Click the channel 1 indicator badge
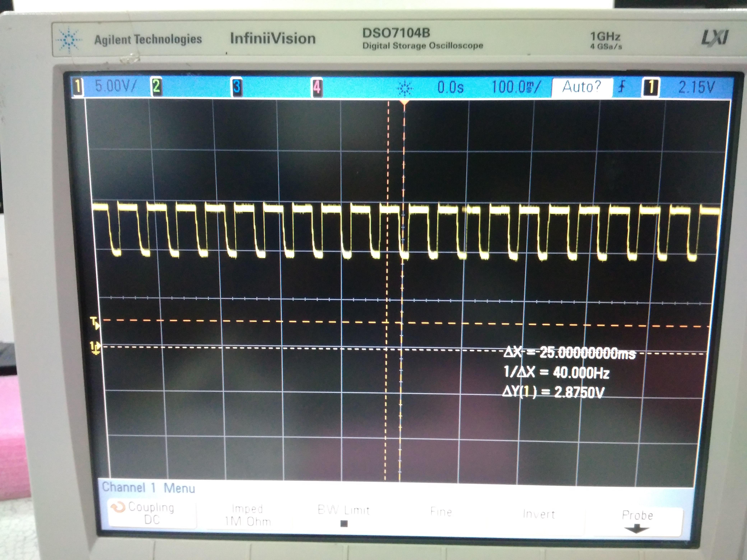Image resolution: width=747 pixels, height=560 pixels. pyautogui.click(x=77, y=86)
